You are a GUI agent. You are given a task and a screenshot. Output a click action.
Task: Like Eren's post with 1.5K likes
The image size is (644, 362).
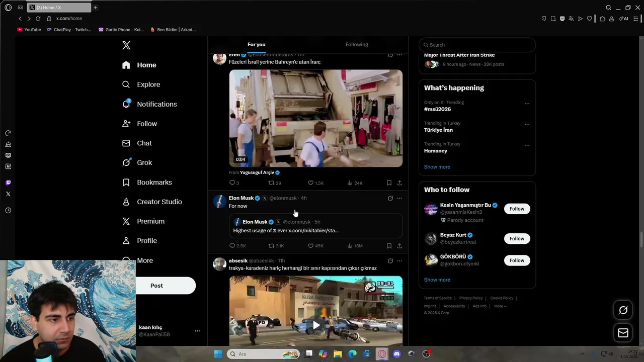tap(315, 183)
